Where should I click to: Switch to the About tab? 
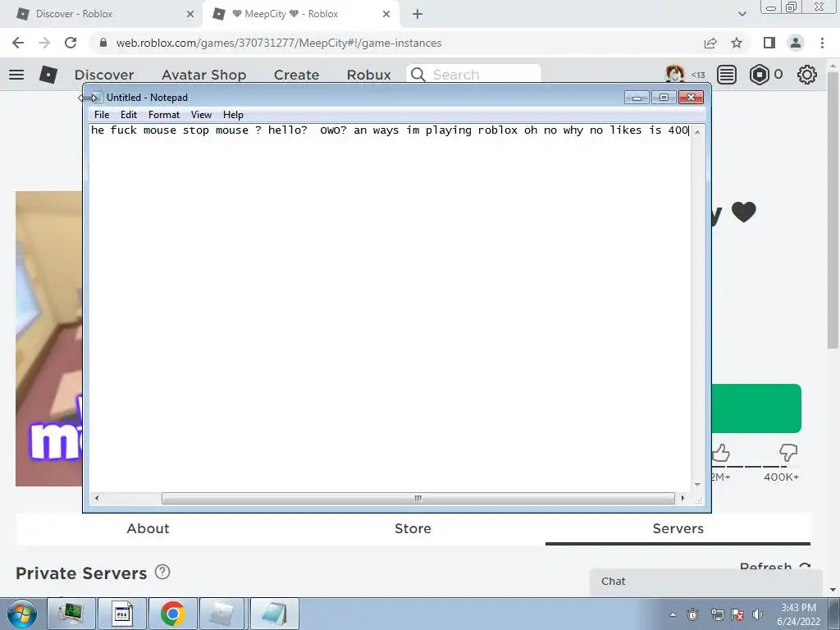[x=148, y=529]
